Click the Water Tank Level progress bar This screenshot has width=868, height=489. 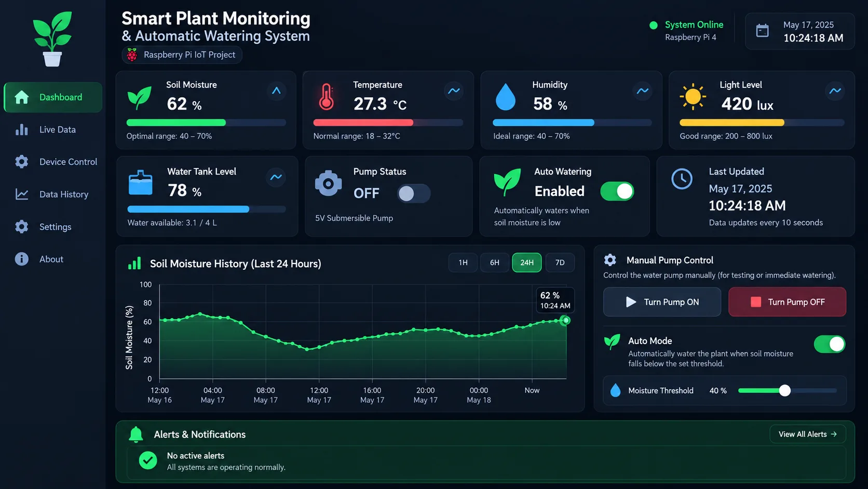click(x=207, y=209)
